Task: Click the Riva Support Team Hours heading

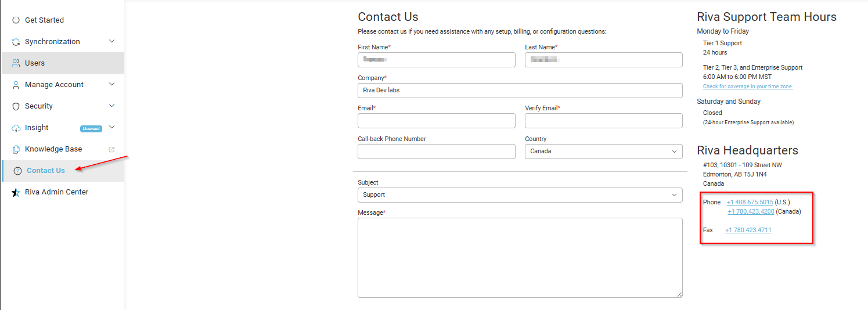Action: [766, 17]
